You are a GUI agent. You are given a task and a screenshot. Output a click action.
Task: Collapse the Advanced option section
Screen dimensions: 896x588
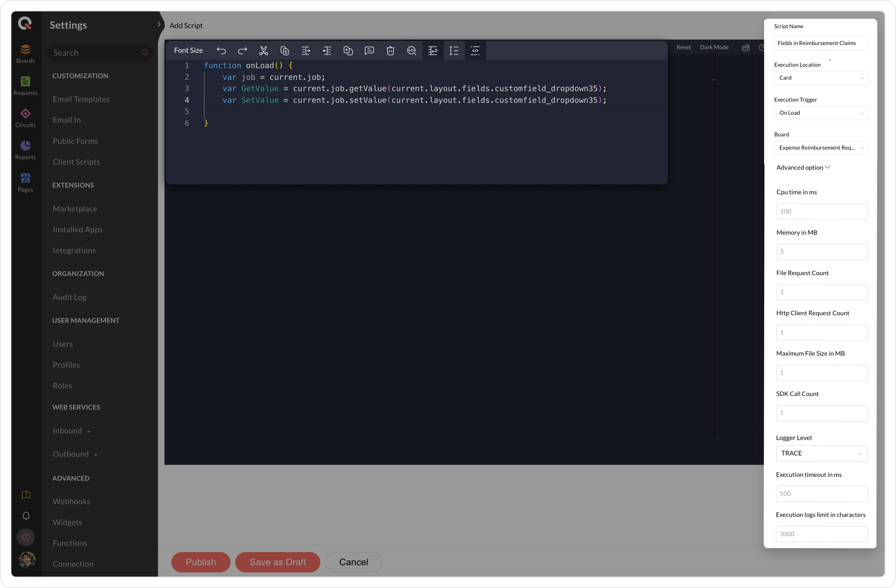pyautogui.click(x=803, y=167)
